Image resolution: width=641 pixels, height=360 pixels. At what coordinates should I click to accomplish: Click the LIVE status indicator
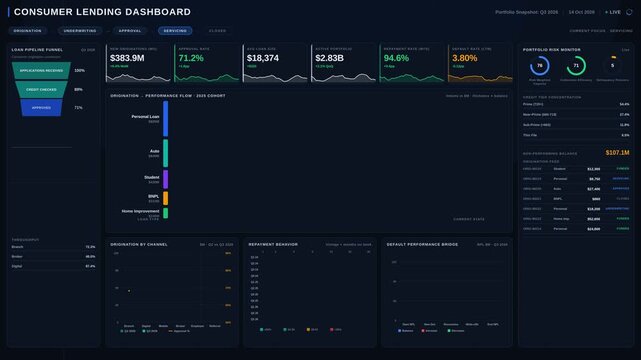pos(613,12)
